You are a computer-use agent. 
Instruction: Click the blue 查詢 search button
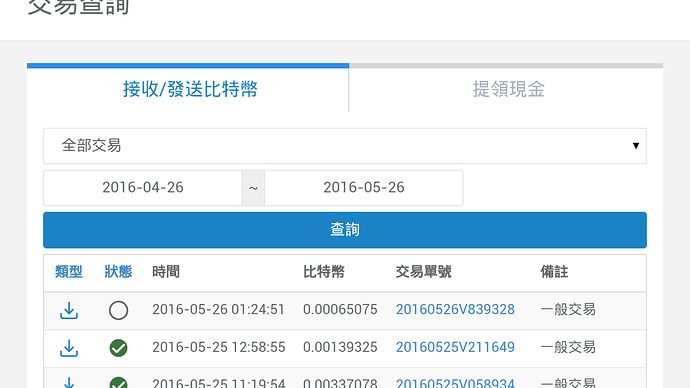(345, 230)
